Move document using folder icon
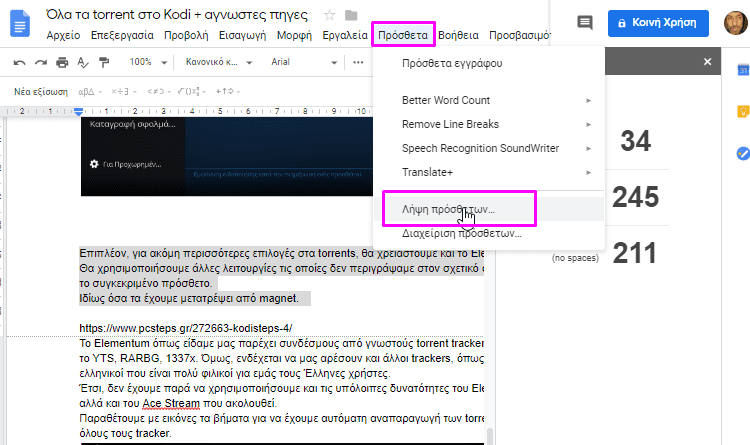Viewport: 750px width, 445px height. point(351,15)
